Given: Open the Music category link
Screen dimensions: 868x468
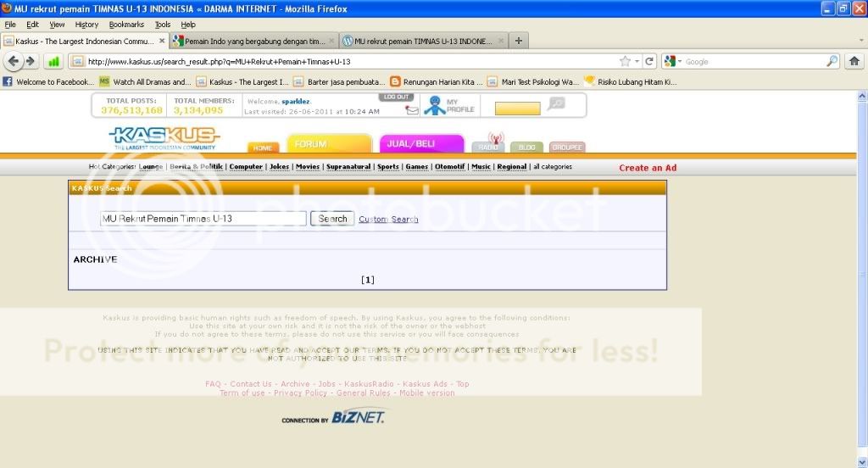Looking at the screenshot, I should [481, 167].
